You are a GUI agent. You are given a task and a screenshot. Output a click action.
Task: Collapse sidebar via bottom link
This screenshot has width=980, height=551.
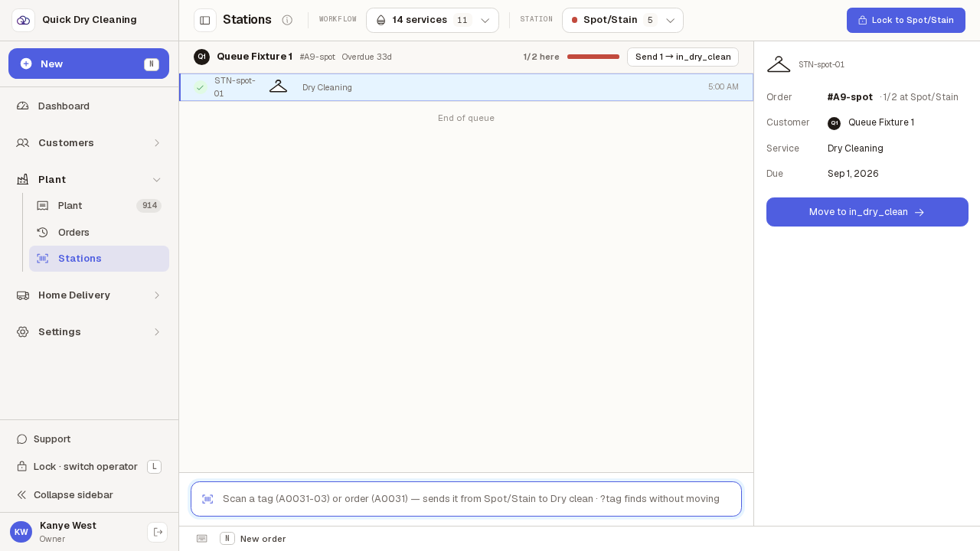pyautogui.click(x=65, y=494)
